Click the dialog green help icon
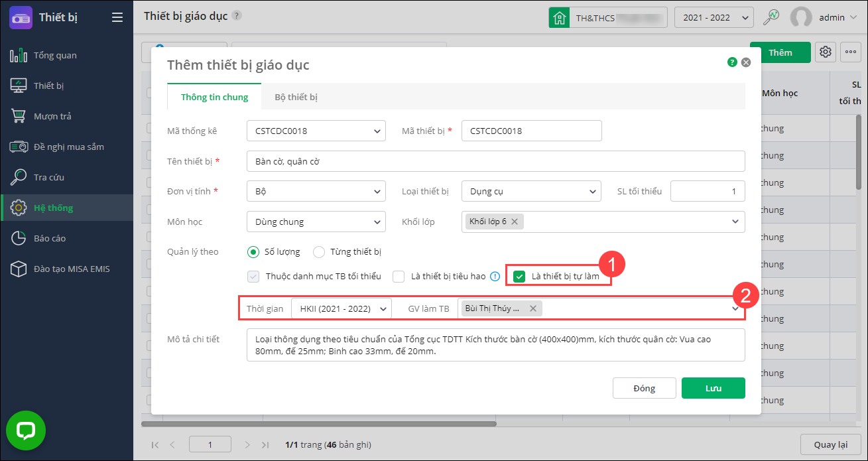Screen dimensions: 868x461 coord(732,62)
